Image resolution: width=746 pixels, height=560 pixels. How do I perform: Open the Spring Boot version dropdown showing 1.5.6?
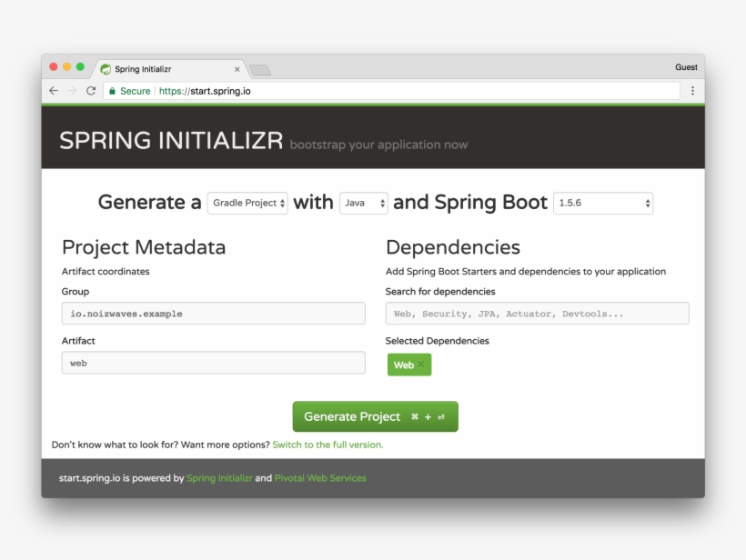[602, 203]
